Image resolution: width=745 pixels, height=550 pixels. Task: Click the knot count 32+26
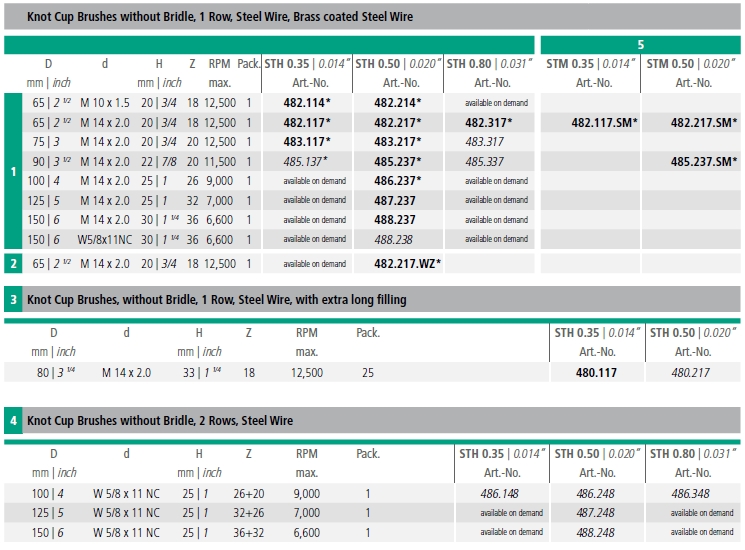click(248, 513)
